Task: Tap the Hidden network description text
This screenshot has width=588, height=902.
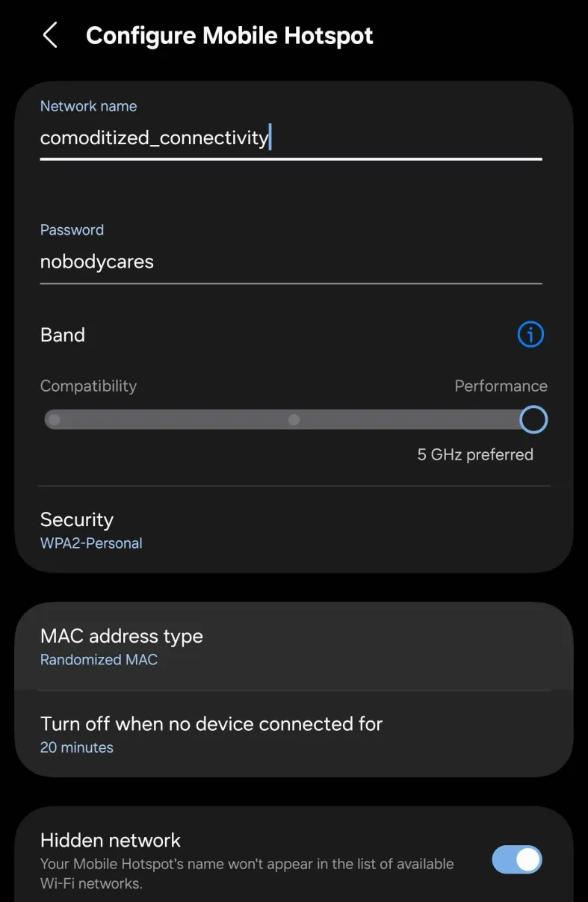Action: [247, 874]
